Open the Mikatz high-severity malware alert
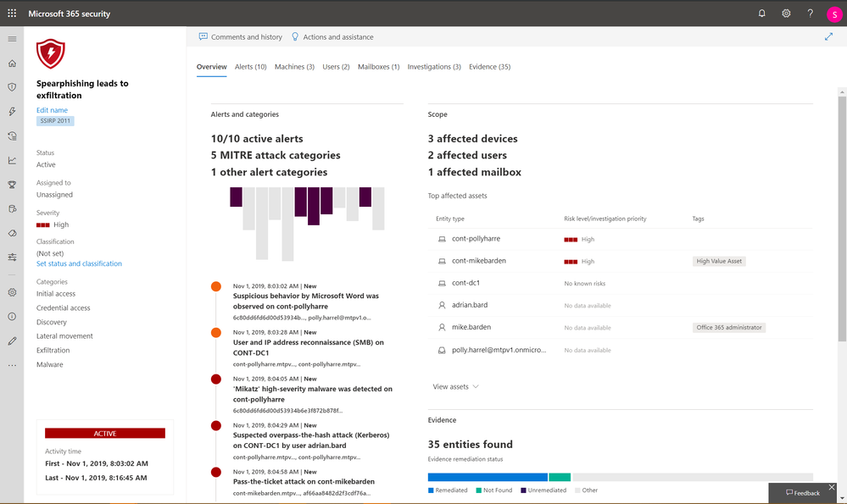Screen dimensions: 847x504 pyautogui.click(x=313, y=394)
